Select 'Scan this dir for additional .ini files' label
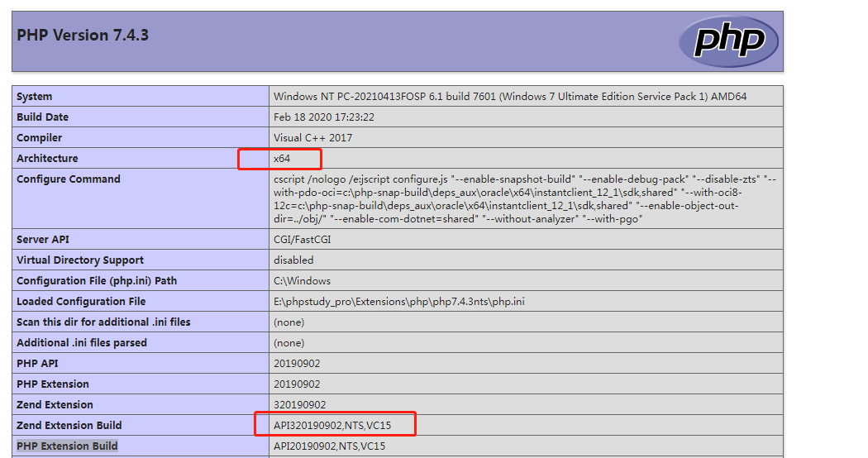This screenshot has height=458, width=868. click(x=103, y=322)
